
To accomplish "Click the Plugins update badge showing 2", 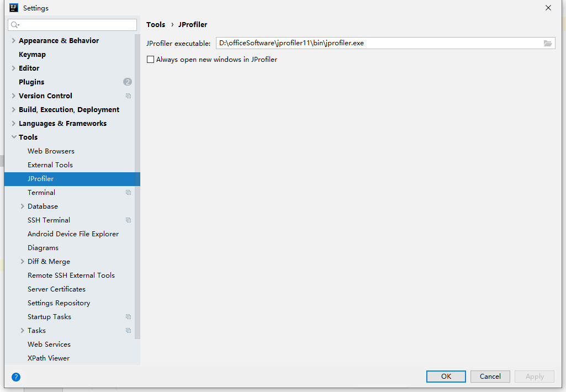I will 128,82.
